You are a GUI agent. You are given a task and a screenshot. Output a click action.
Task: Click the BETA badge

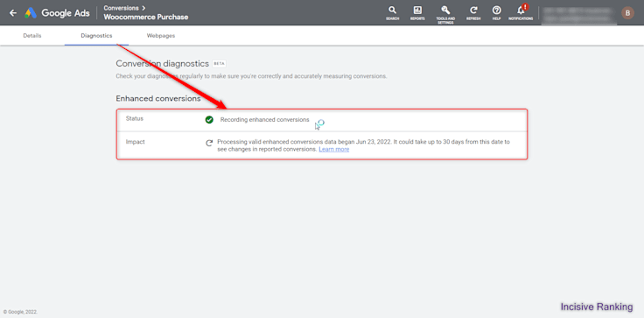[x=219, y=64]
